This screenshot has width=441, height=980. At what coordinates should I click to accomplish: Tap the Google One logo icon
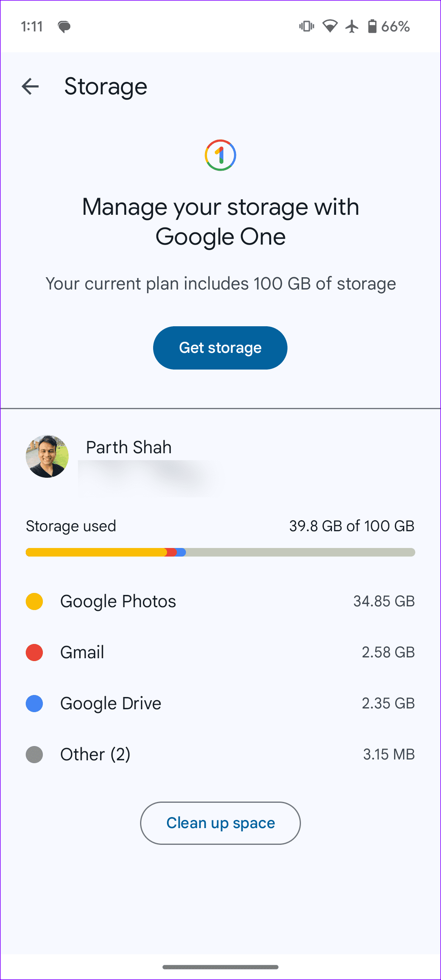pos(220,155)
